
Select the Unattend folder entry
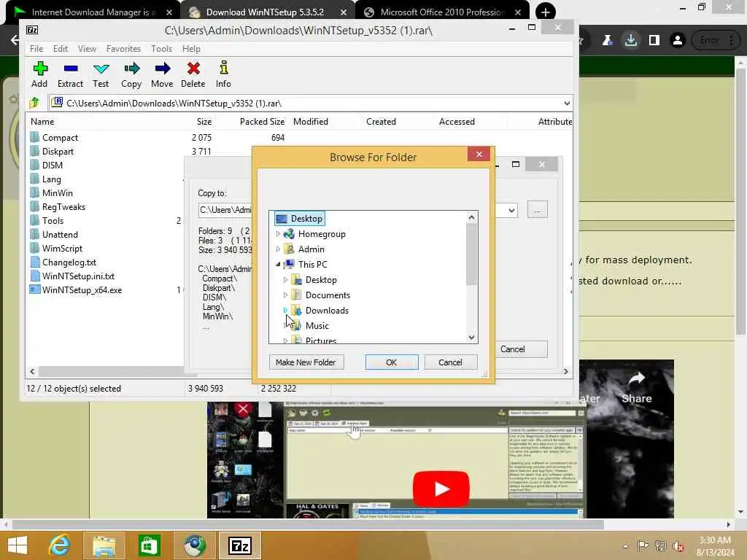[60, 234]
